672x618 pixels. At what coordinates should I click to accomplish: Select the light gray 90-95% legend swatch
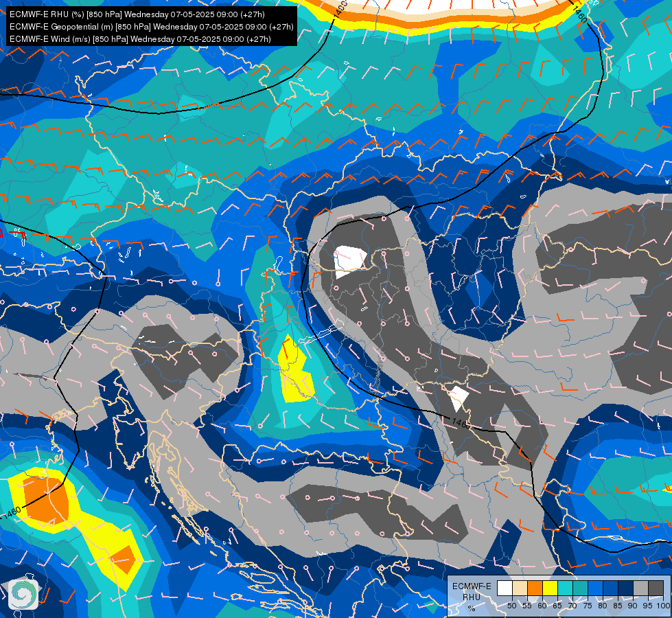[x=640, y=588]
